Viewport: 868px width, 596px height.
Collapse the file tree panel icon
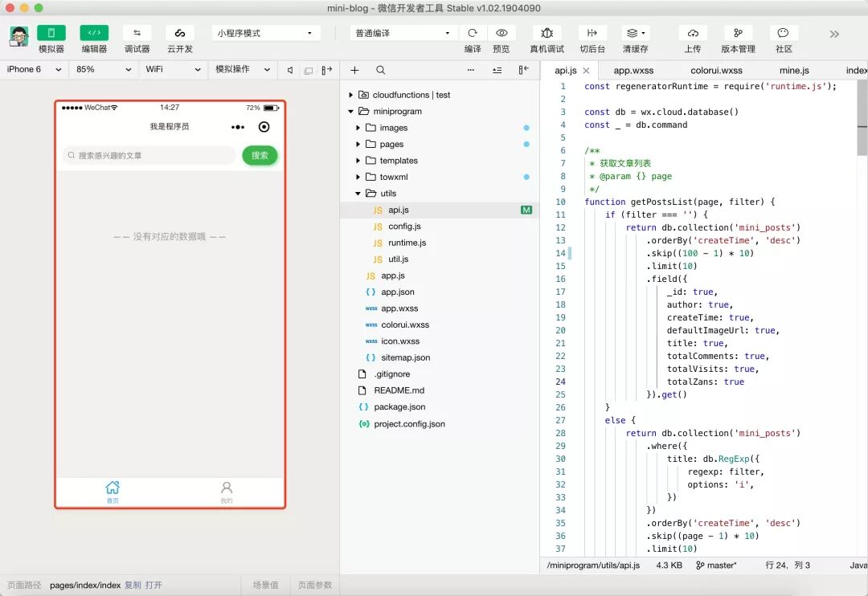(x=524, y=70)
